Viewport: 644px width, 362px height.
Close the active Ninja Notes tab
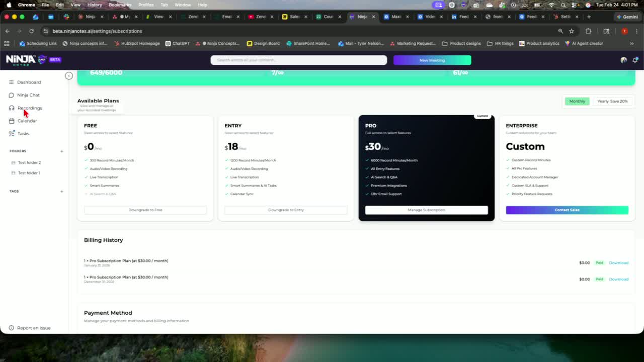(x=373, y=17)
